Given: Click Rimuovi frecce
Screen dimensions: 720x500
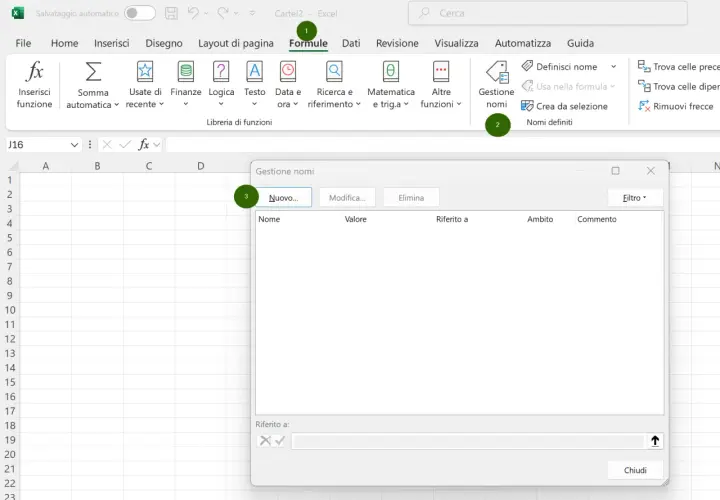Looking at the screenshot, I should click(x=675, y=106).
